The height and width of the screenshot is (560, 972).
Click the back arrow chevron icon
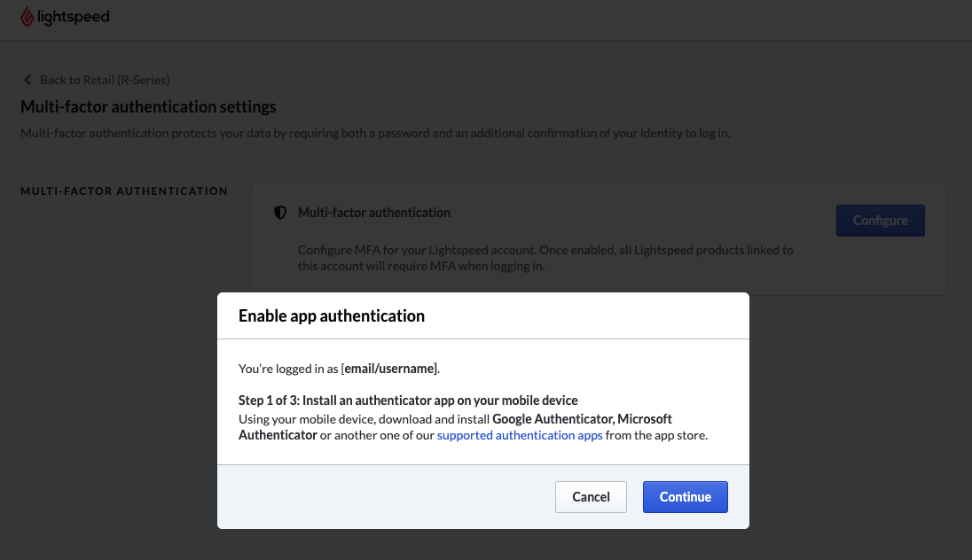click(x=27, y=80)
